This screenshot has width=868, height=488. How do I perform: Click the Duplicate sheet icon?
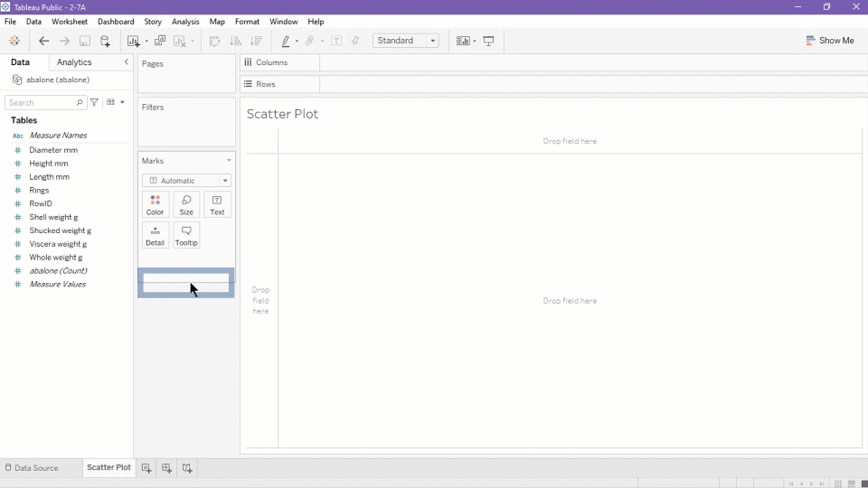[x=160, y=41]
